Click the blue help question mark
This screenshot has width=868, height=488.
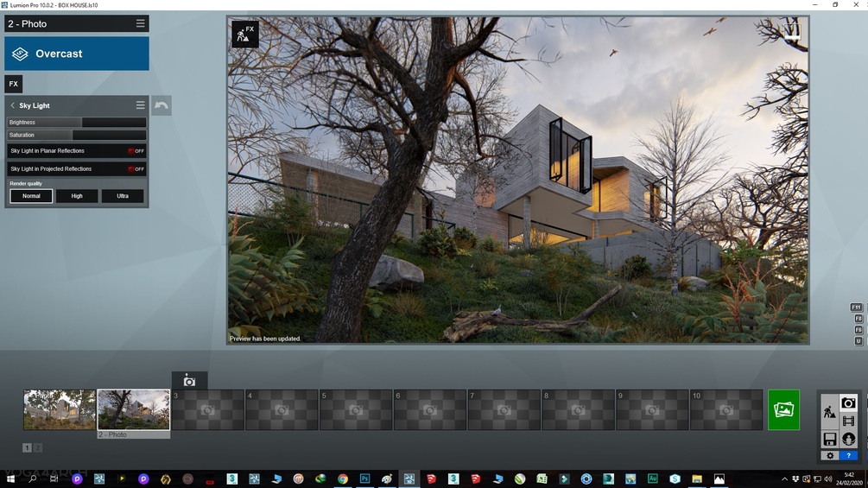click(848, 455)
